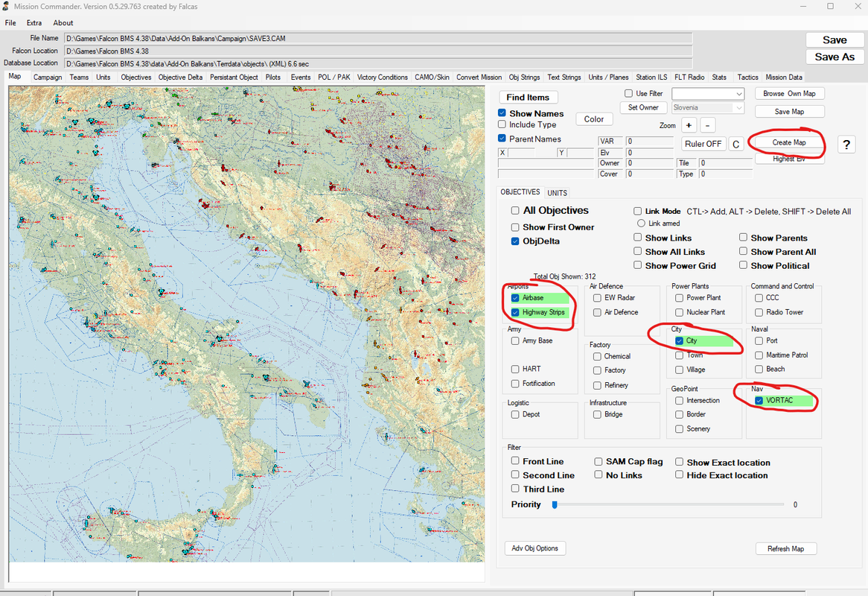Click the Save button

(x=835, y=40)
